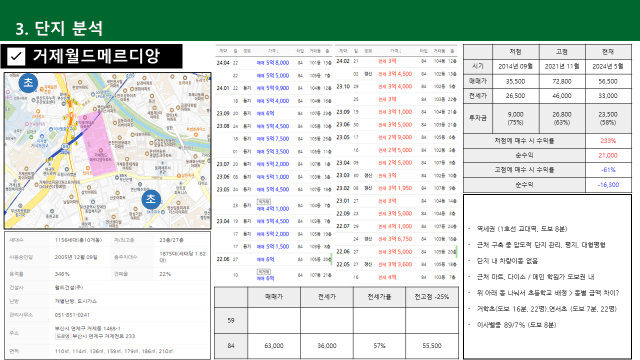Click the 9,000 (75%) investment cell
The width and height of the screenshot is (640, 360).
tap(516, 118)
